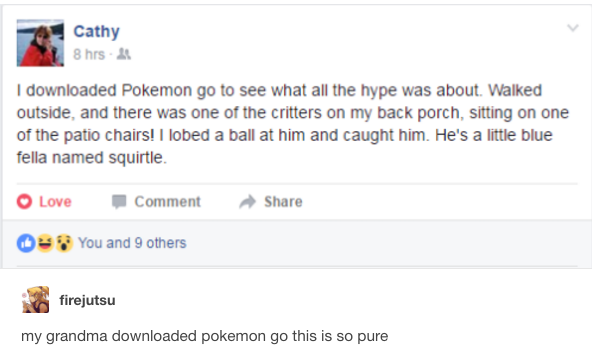592x362 pixels.
Task: Toggle the Love reaction label
Action: [x=55, y=202]
